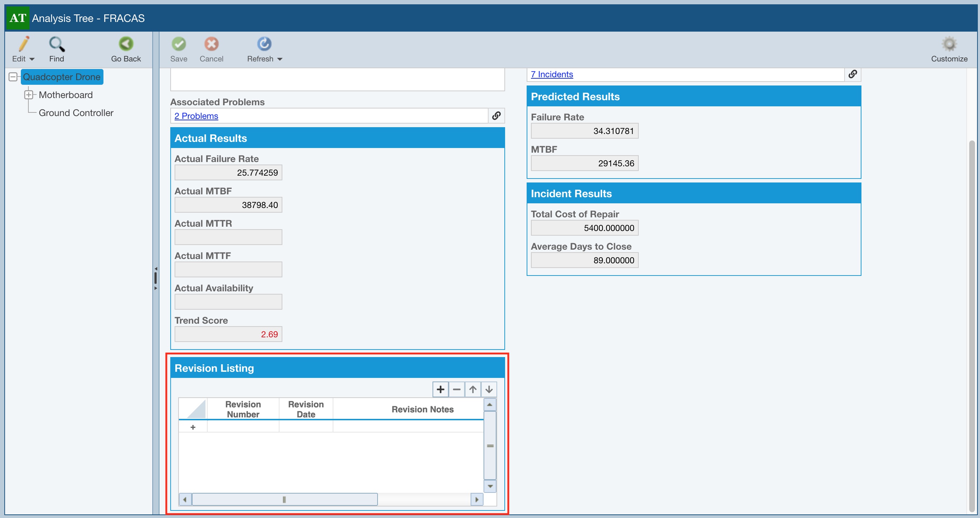Open the Refresh dropdown arrow
Screen dimensions: 980x518
coord(280,59)
